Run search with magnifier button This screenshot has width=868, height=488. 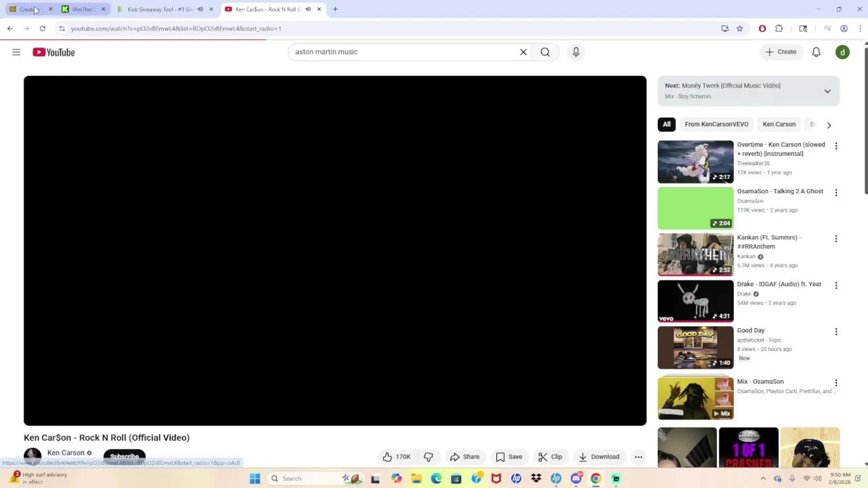(545, 52)
